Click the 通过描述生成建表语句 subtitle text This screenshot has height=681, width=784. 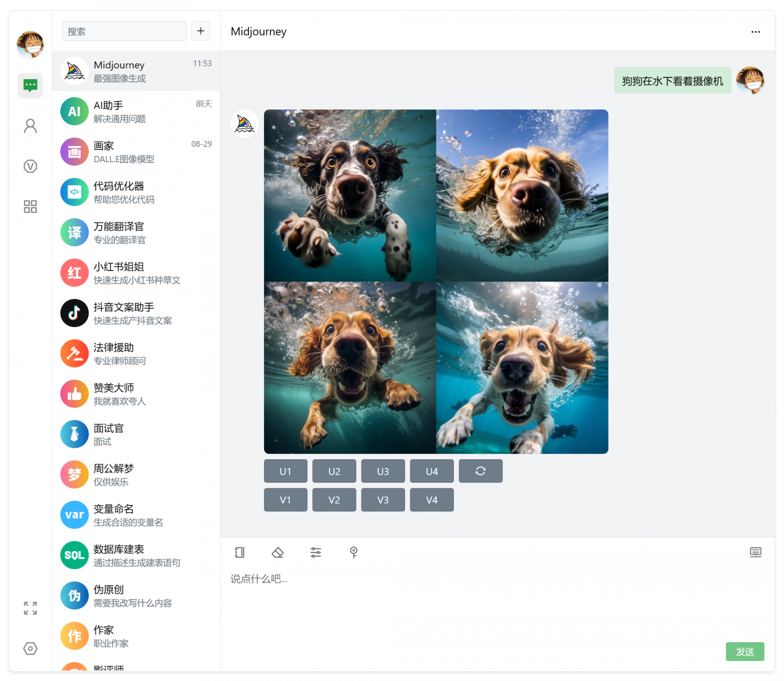click(x=137, y=563)
